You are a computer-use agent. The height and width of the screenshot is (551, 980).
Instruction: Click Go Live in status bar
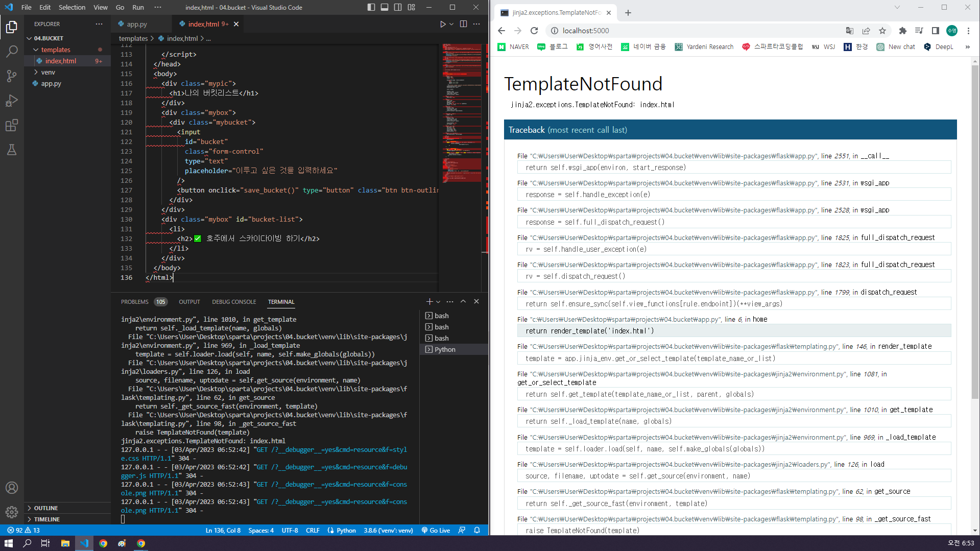[x=436, y=531]
